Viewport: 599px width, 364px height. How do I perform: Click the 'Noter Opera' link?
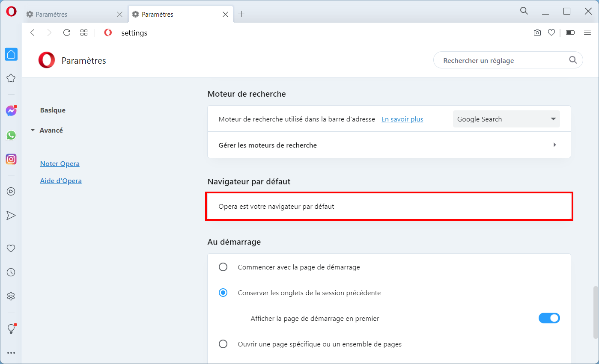click(60, 163)
